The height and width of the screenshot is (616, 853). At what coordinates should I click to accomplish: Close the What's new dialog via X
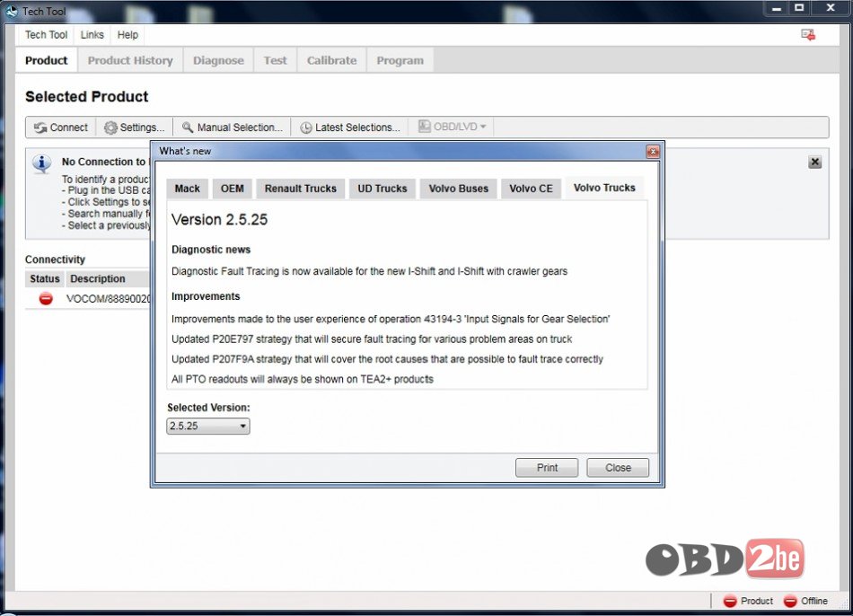tap(653, 151)
